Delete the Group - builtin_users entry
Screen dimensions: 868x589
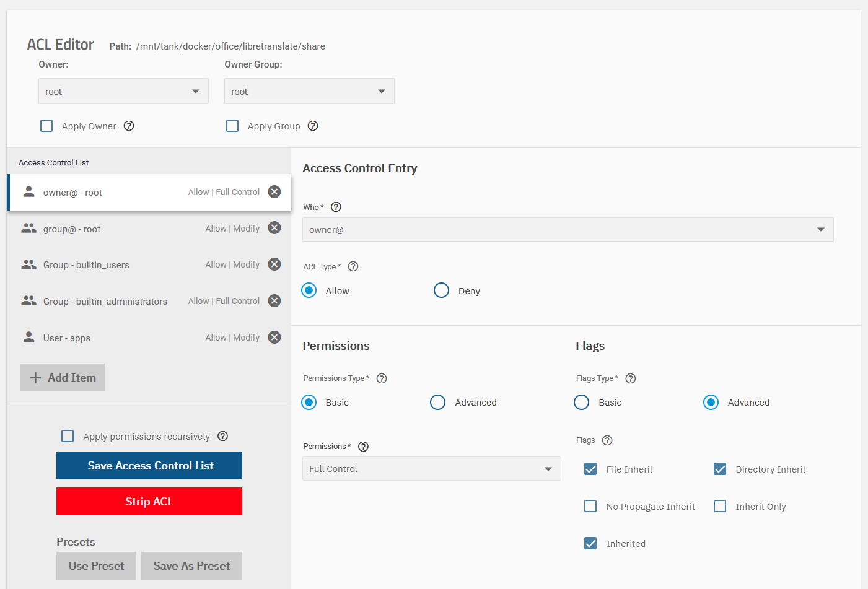pos(274,264)
